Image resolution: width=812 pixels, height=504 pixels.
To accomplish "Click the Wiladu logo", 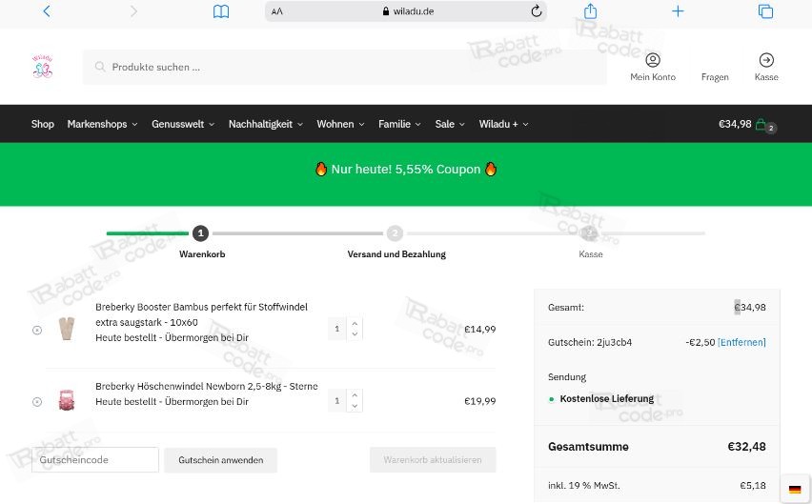I will coord(43,67).
